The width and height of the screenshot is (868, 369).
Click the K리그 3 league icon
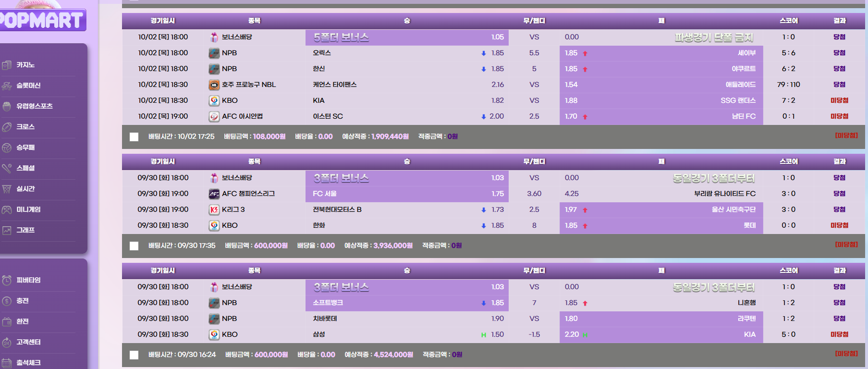214,209
